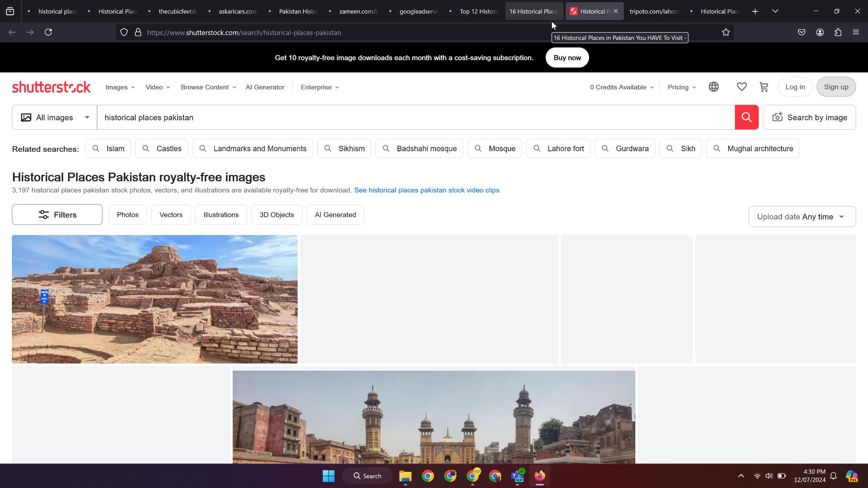Select related search Mughal architecture
868x488 pixels.
(753, 149)
